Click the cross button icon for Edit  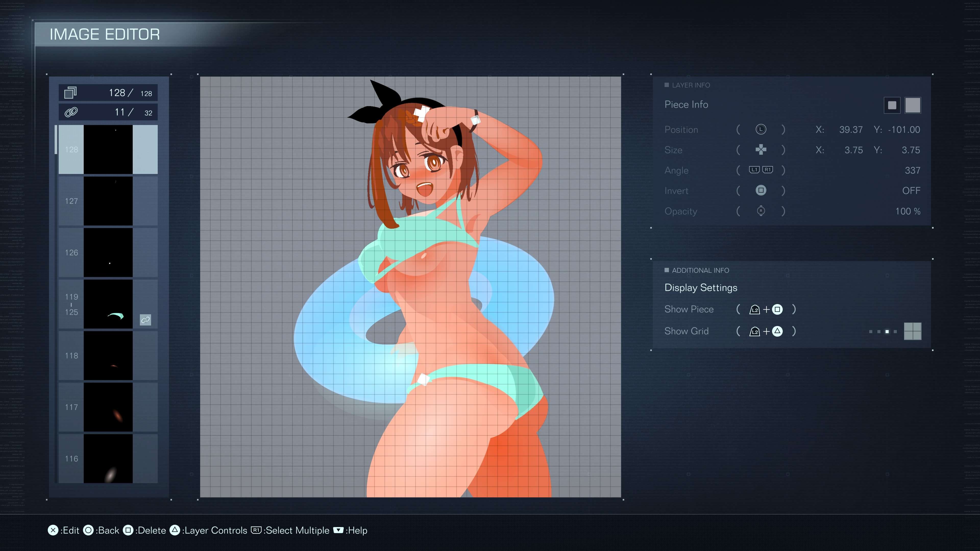[x=53, y=531]
